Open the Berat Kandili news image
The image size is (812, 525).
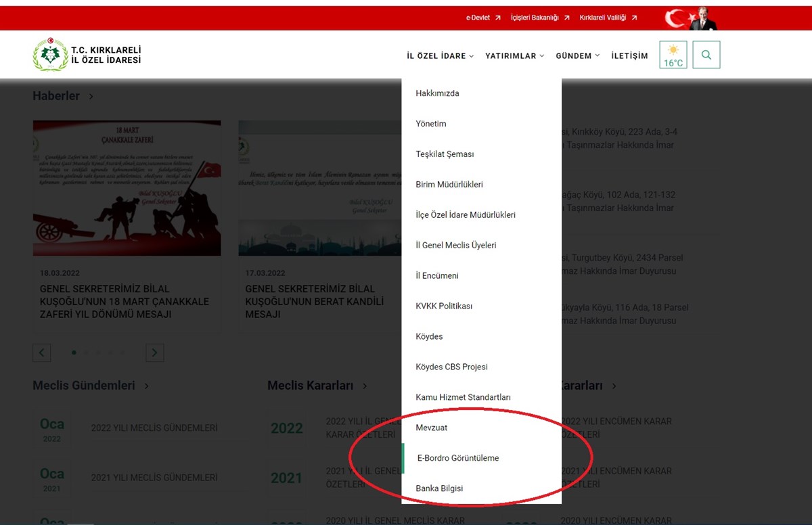[x=320, y=188]
